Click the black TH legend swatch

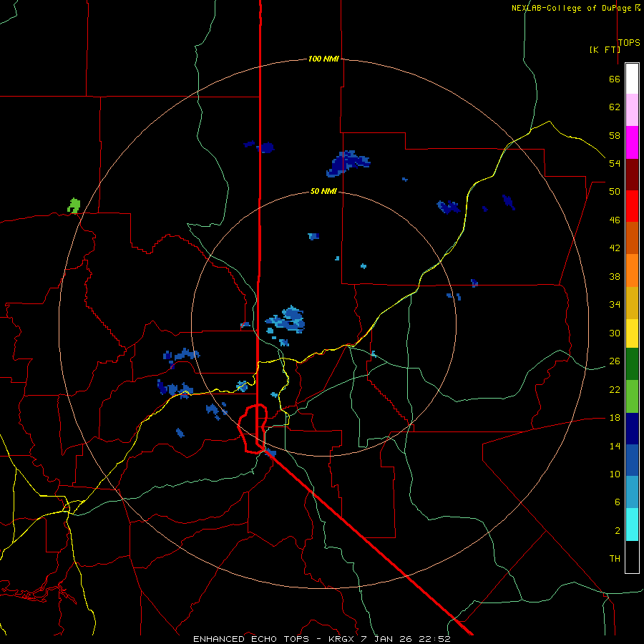pos(632,557)
